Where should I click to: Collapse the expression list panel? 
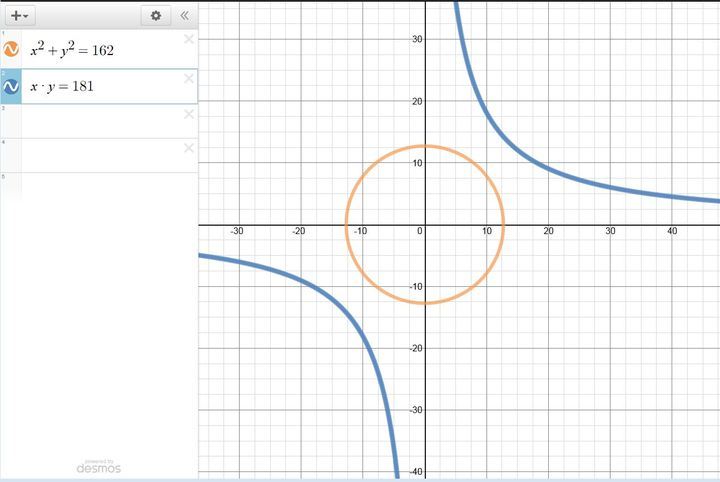click(x=185, y=16)
